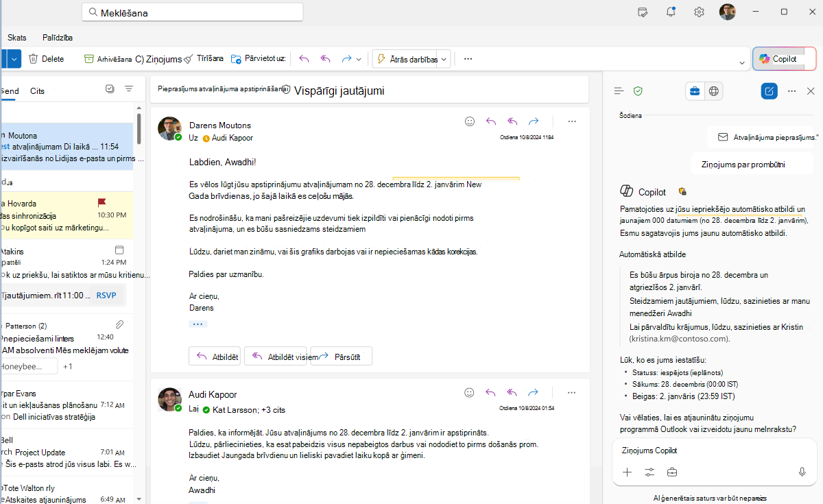Click reply-all icon on Darens Moutons message
The image size is (823, 504).
(512, 121)
